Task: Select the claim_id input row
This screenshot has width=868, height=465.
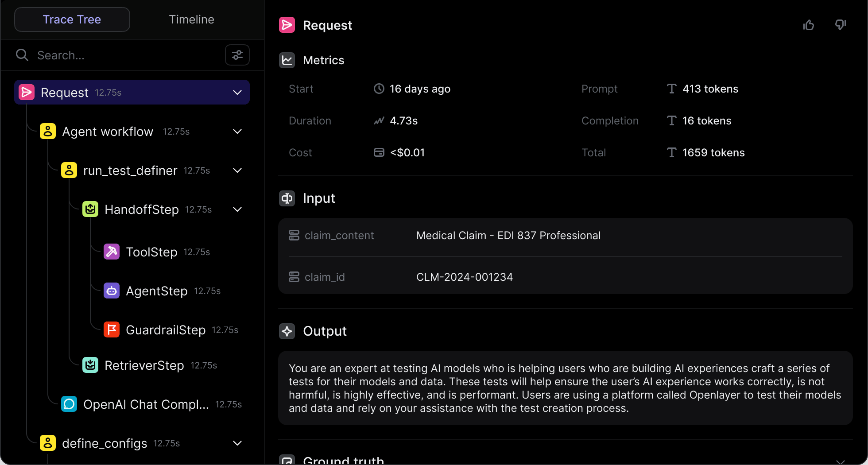Action: click(x=566, y=277)
